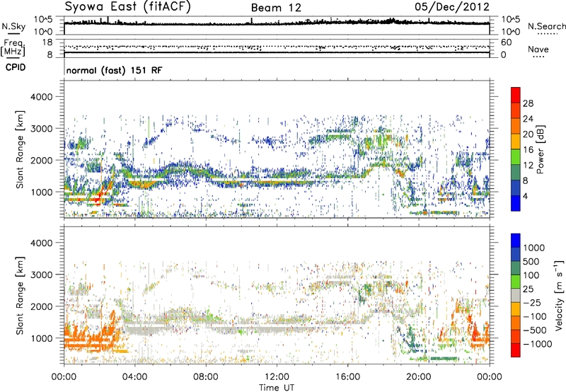Click the 'Time UT' axis label
The height and width of the screenshot is (392, 566).
(x=277, y=388)
